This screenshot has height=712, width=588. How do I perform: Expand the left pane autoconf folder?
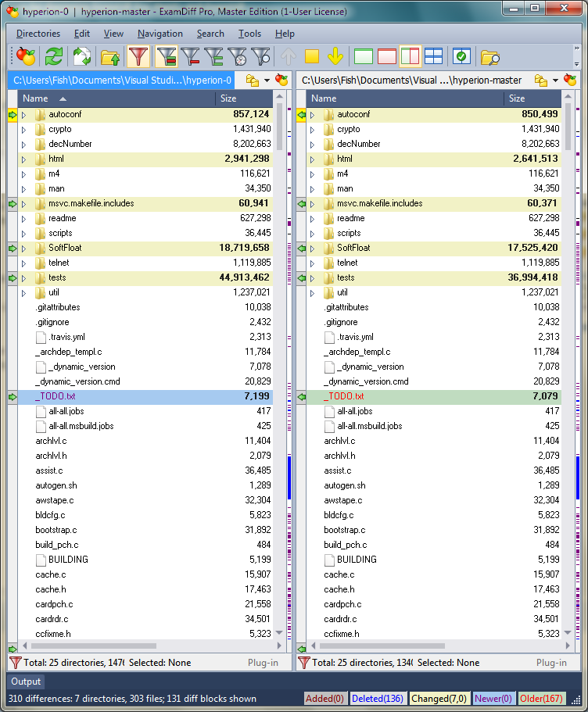[x=24, y=115]
